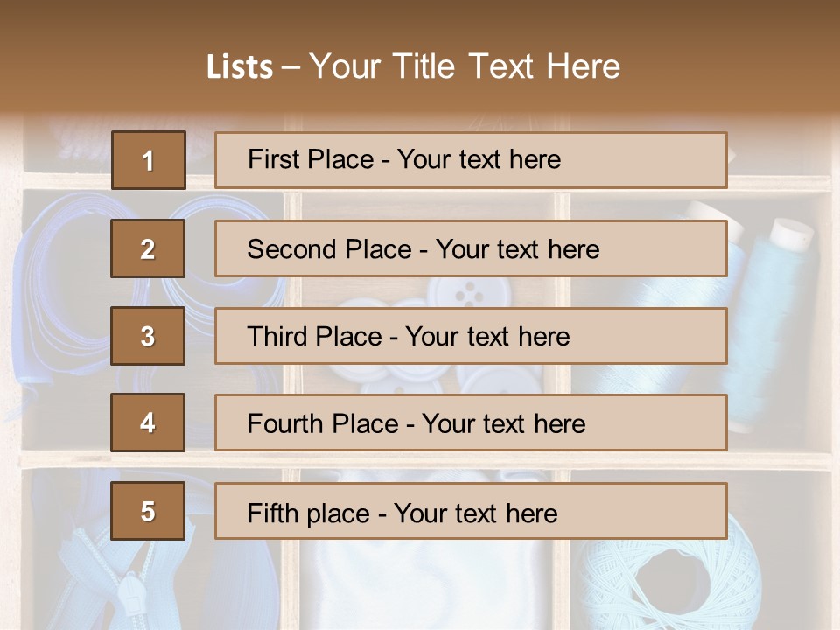The width and height of the screenshot is (840, 630).
Task: Click the Third Place text field
Action: click(x=471, y=336)
